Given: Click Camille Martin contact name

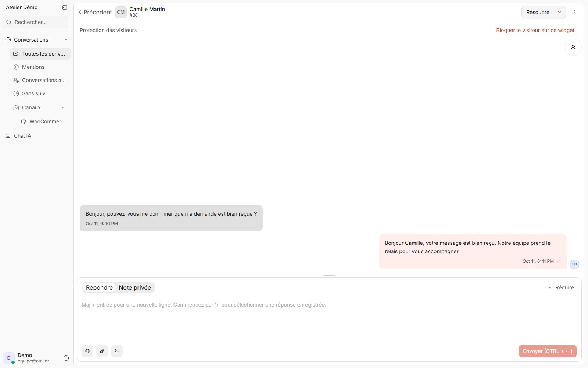Looking at the screenshot, I should [x=147, y=9].
